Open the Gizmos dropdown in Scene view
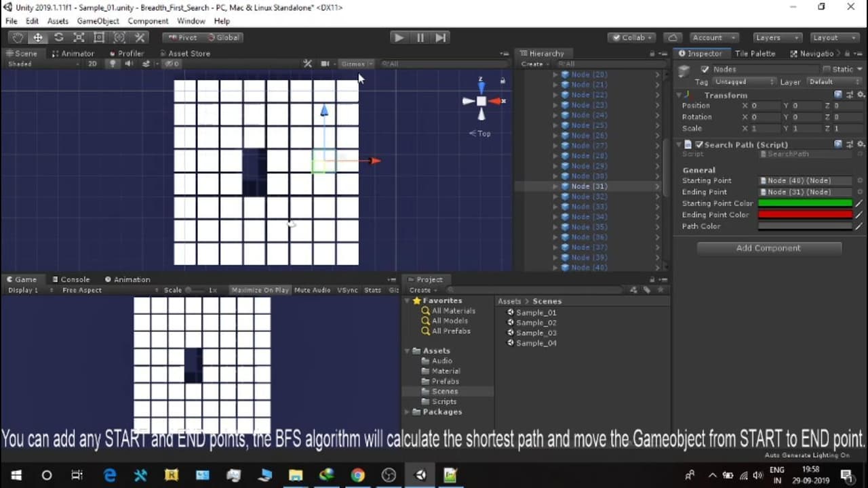868x488 pixels. [356, 64]
